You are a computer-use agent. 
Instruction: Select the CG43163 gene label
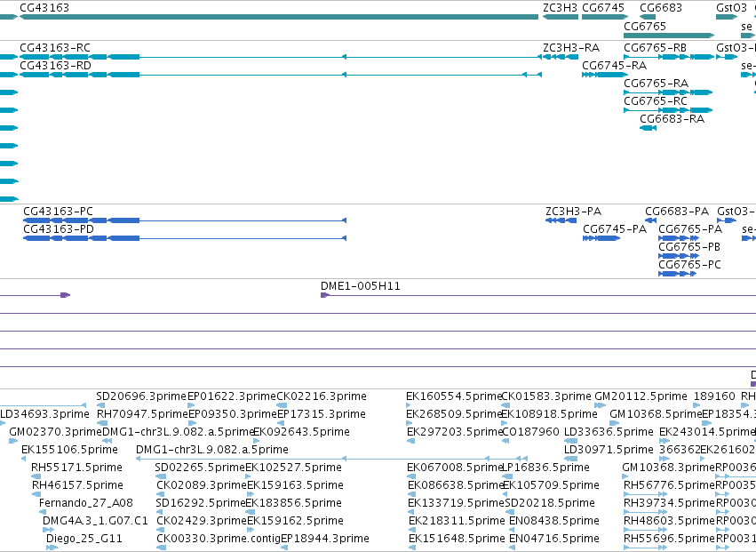[x=44, y=8]
